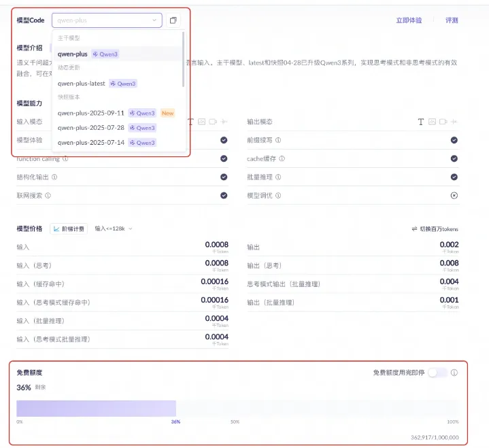Click the info icon next to 前缀续写

pyautogui.click(x=278, y=140)
